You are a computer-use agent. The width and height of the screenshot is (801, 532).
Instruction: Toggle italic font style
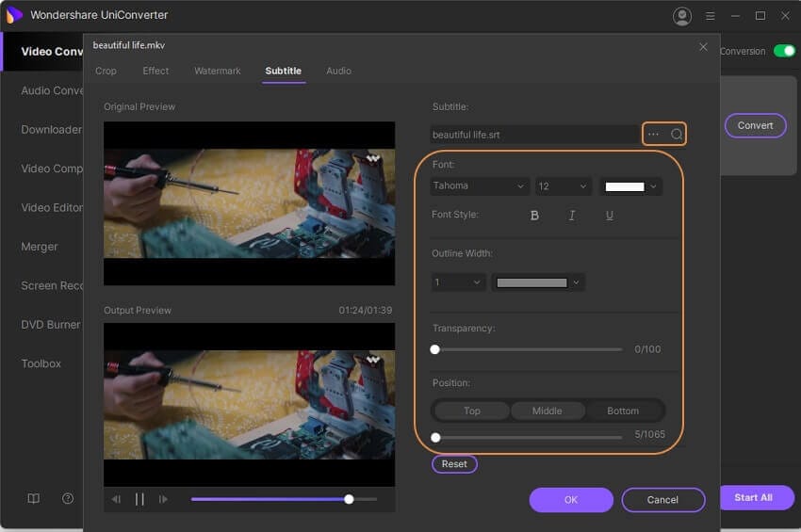click(x=572, y=216)
